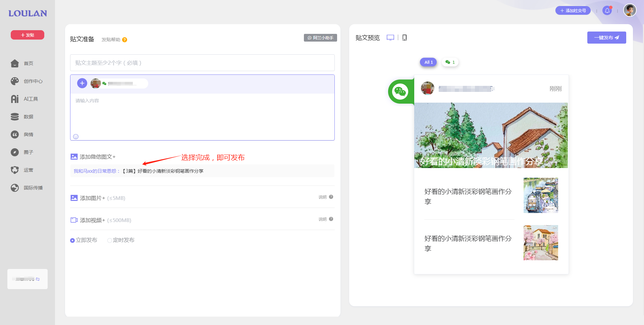Open user profile avatar at top right

630,10
